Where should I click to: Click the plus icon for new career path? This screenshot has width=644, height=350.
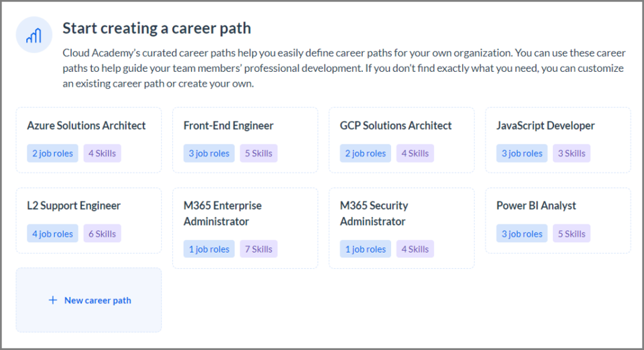53,300
